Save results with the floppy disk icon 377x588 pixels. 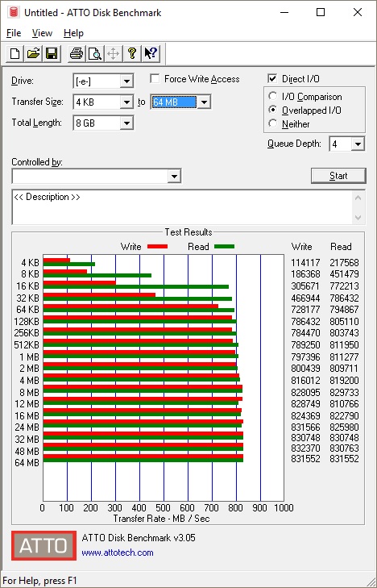[x=52, y=53]
